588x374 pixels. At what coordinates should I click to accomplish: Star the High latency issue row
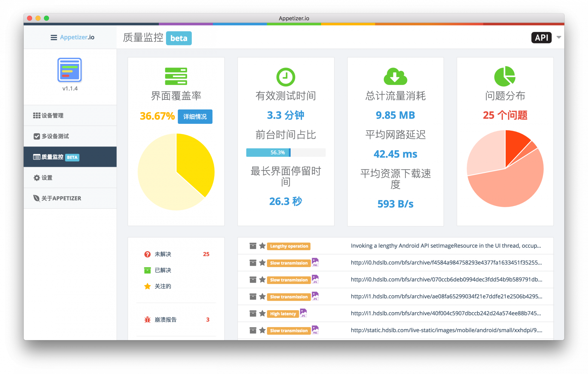pos(262,313)
